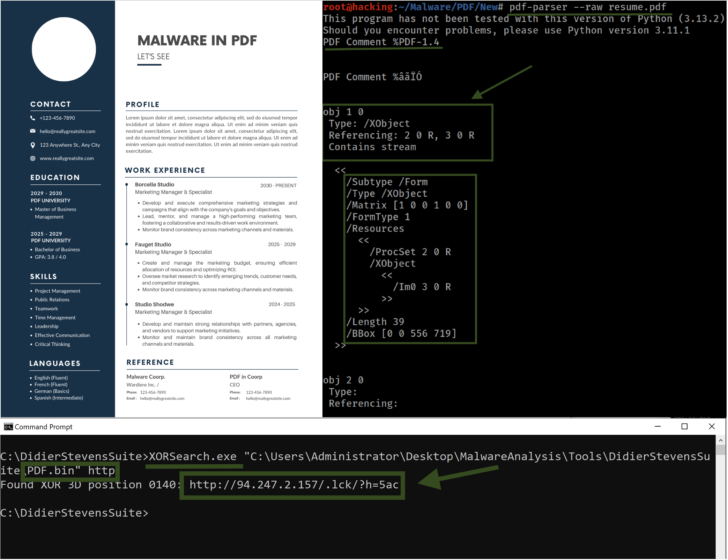
Task: Click the Command Prompt title bar text
Action: pyautogui.click(x=44, y=427)
